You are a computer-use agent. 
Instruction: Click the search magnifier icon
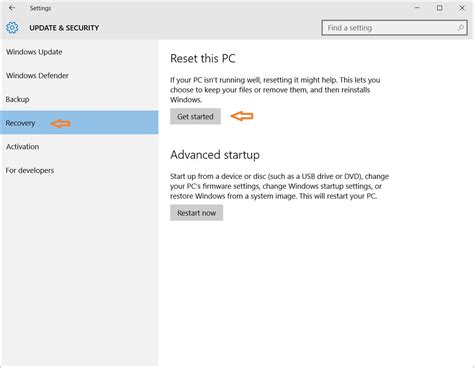(x=461, y=28)
